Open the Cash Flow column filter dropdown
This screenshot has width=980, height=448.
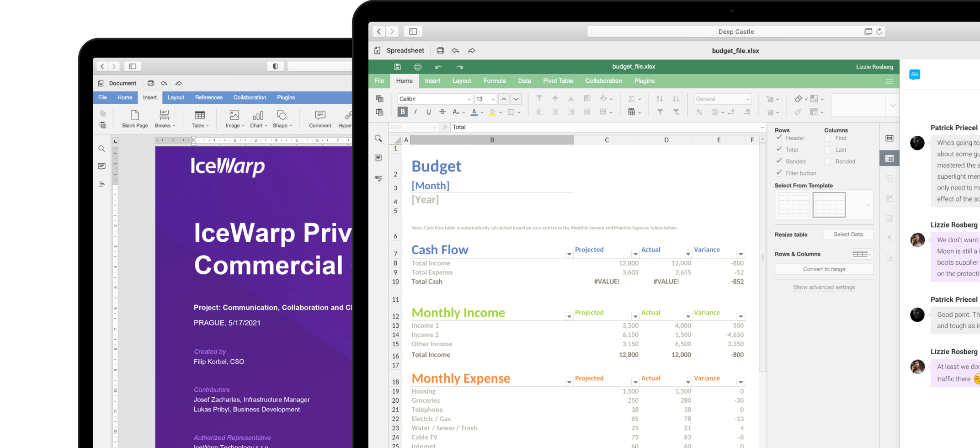pos(569,254)
